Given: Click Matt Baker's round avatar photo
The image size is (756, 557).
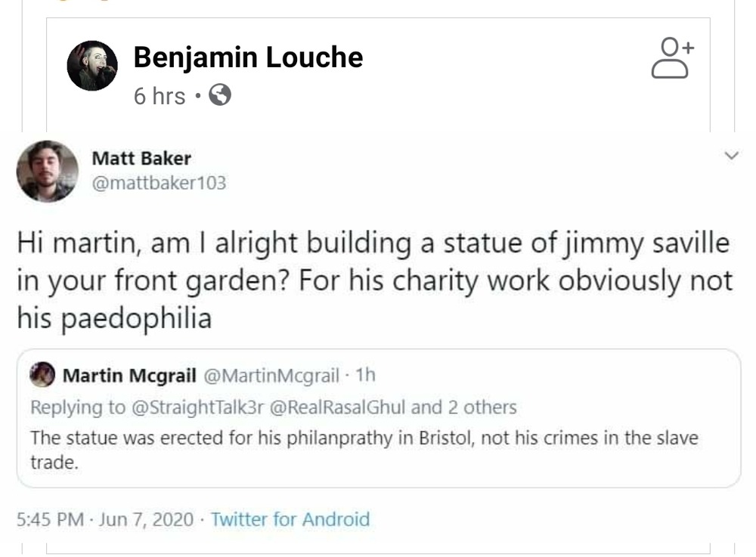Looking at the screenshot, I should [48, 171].
